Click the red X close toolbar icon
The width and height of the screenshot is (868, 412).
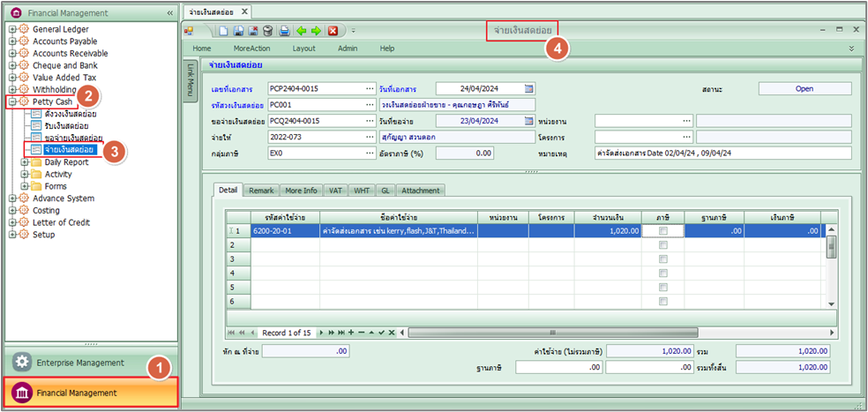coord(333,30)
